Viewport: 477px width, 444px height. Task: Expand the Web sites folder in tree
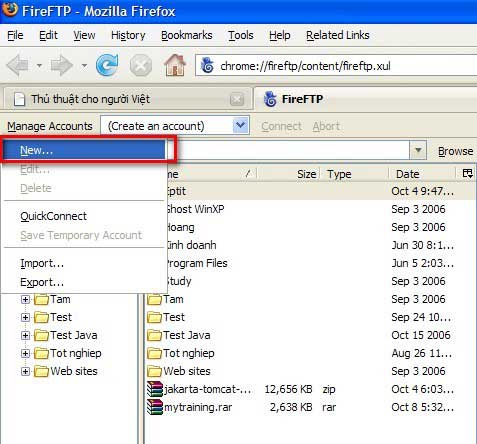(25, 372)
